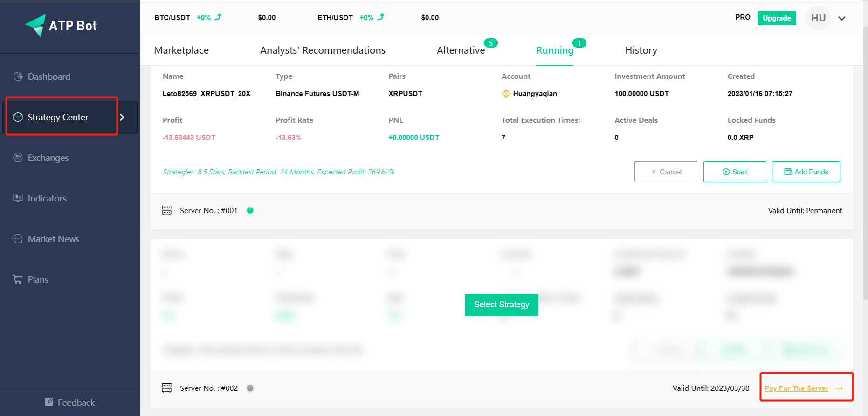Open the Pay For The Server link

click(797, 388)
